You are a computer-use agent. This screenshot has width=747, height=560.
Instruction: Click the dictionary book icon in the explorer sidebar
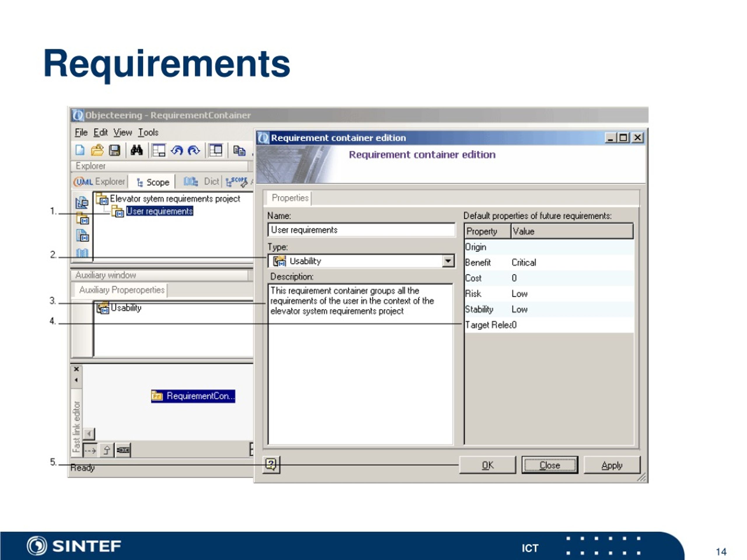pyautogui.click(x=82, y=253)
